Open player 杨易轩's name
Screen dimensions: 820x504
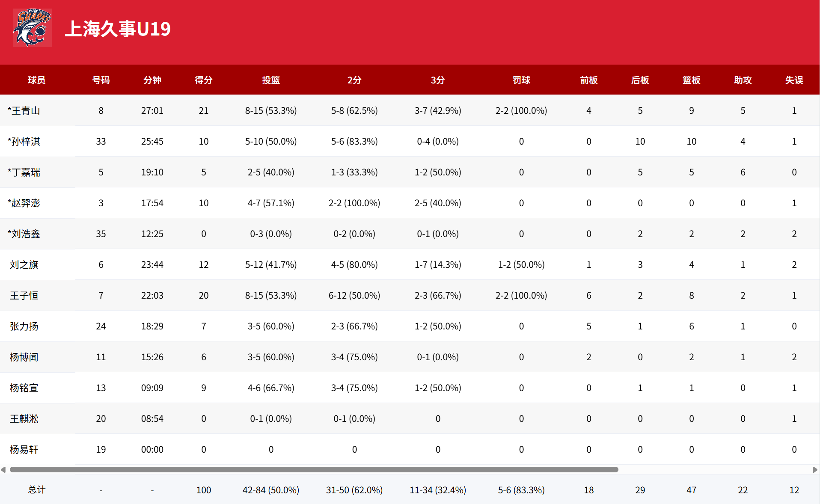pyautogui.click(x=24, y=450)
